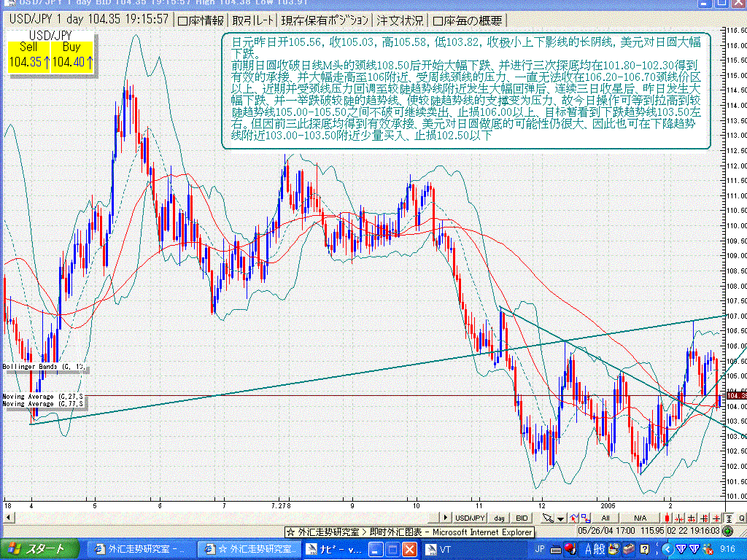Open the Windows スタート button
Viewport: 747px width, 560px height.
click(x=39, y=549)
